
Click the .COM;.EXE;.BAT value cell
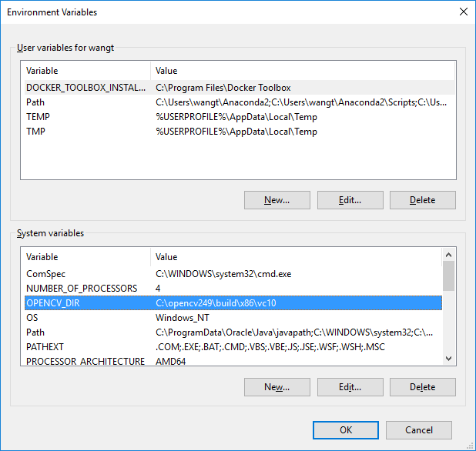coord(270,346)
